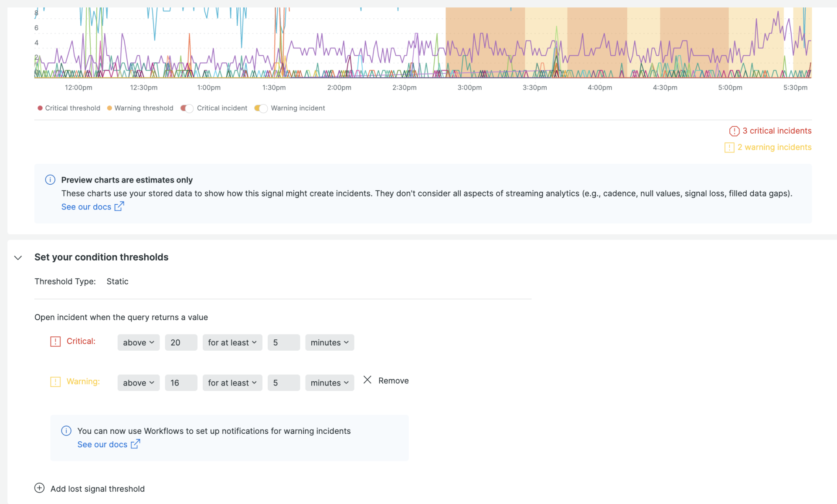Click the external link icon after See our docs
The height and width of the screenshot is (504, 837).
point(119,206)
